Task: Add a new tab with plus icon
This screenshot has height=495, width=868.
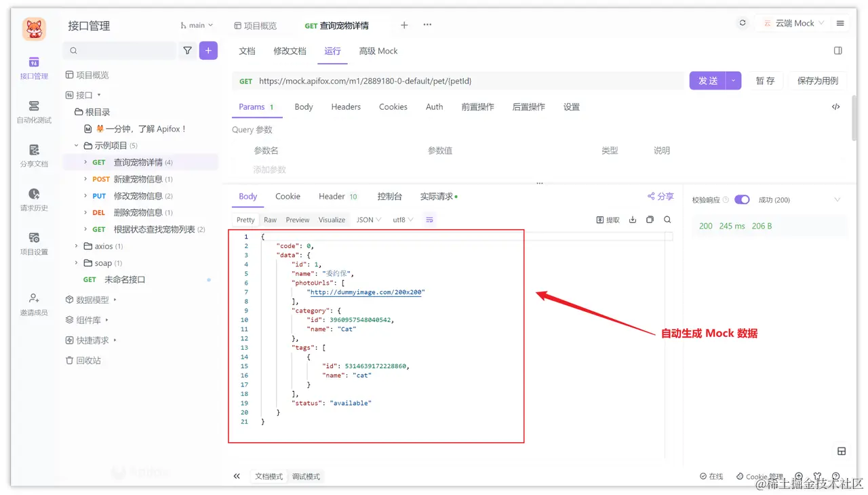Action: pyautogui.click(x=404, y=25)
